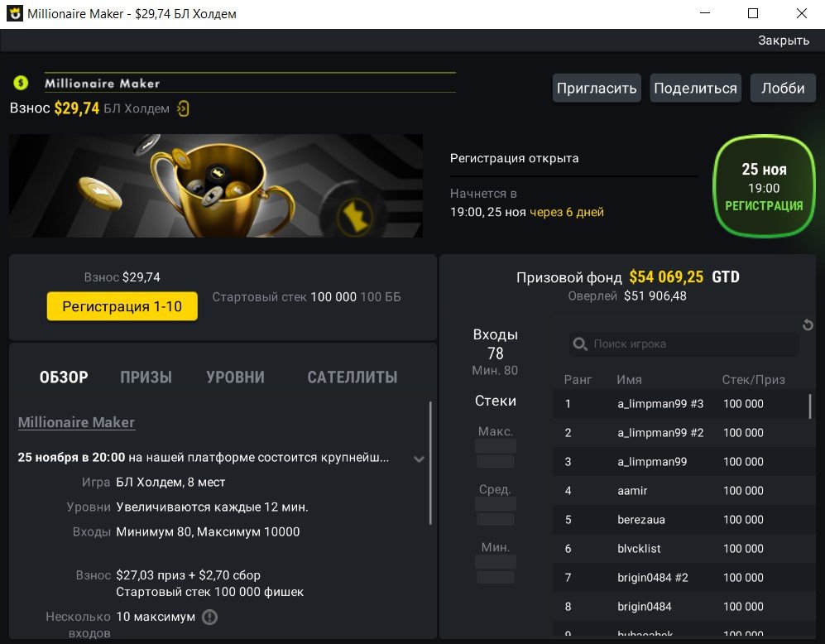Click the link icon next to БЛ Холдем
825x644 pixels.
[184, 108]
